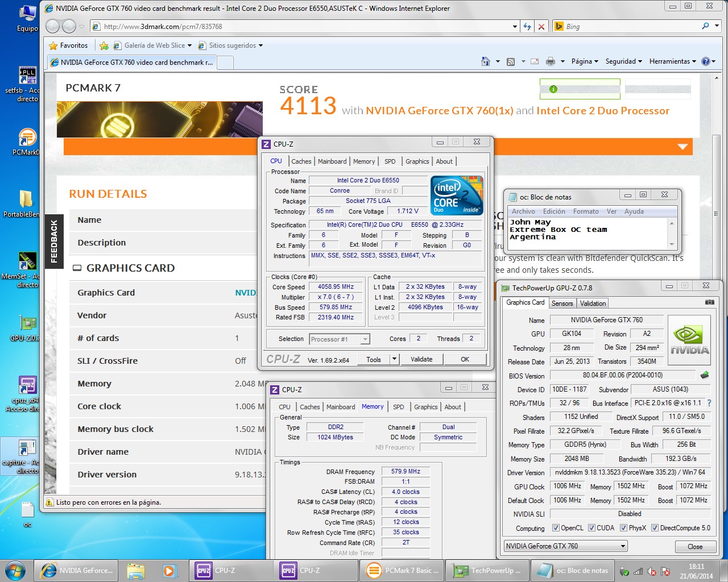This screenshot has height=582, width=728.
Task: Open the Seguridad menu dropdown
Action: point(623,61)
